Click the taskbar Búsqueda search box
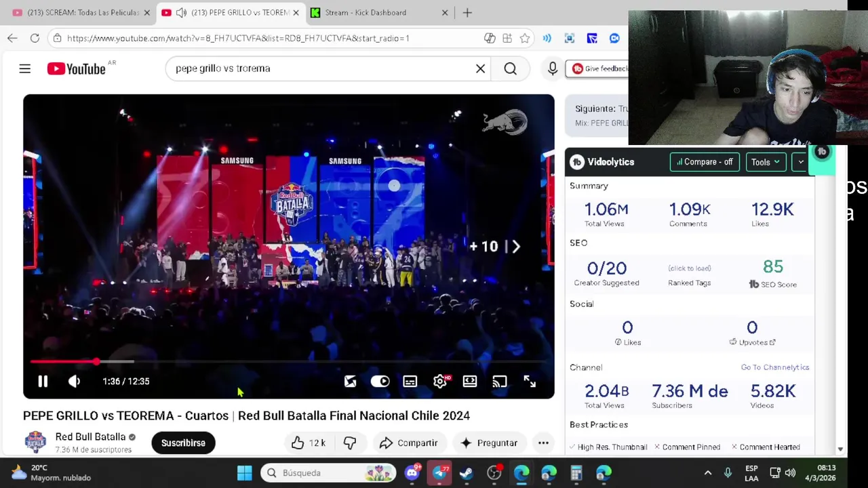868x488 pixels. coord(329,472)
